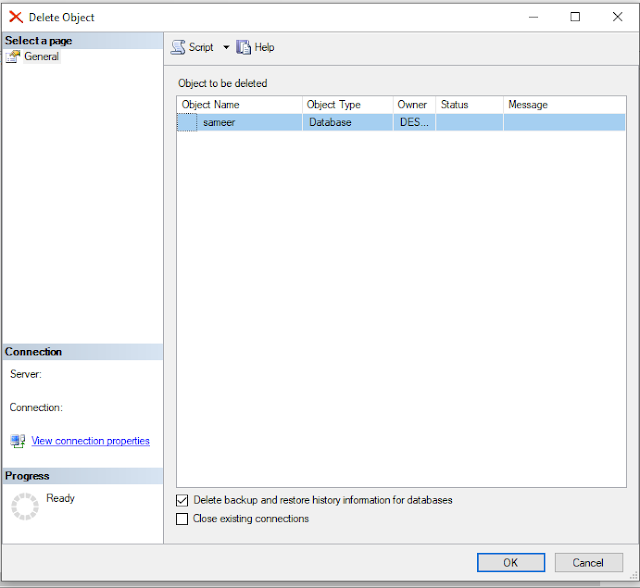This screenshot has width=640, height=588.
Task: Minimize the Delete Object window
Action: (x=533, y=17)
